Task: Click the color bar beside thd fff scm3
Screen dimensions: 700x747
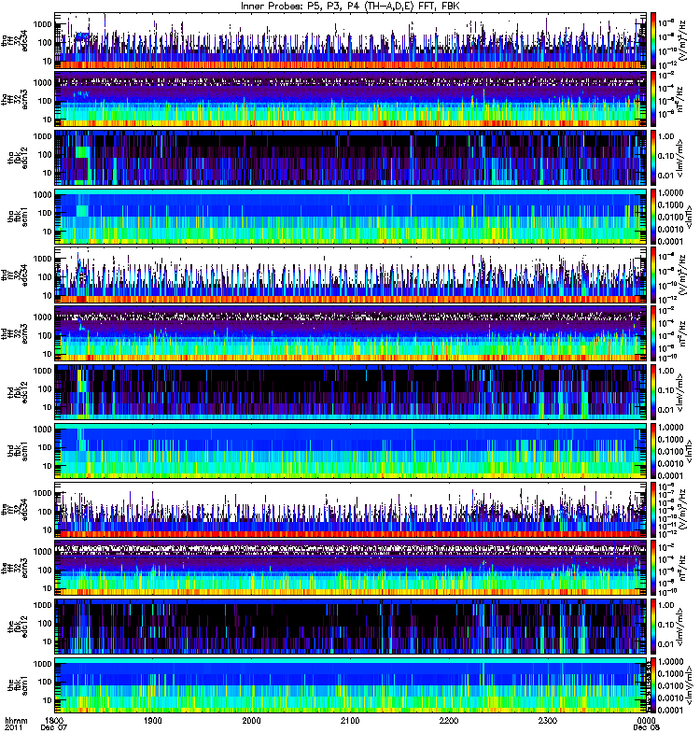Action: click(x=653, y=333)
